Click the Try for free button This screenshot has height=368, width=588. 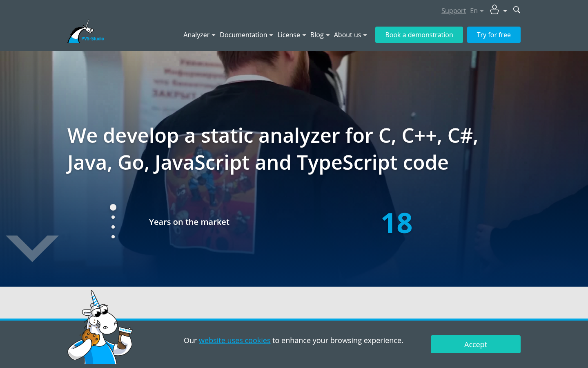click(x=494, y=35)
